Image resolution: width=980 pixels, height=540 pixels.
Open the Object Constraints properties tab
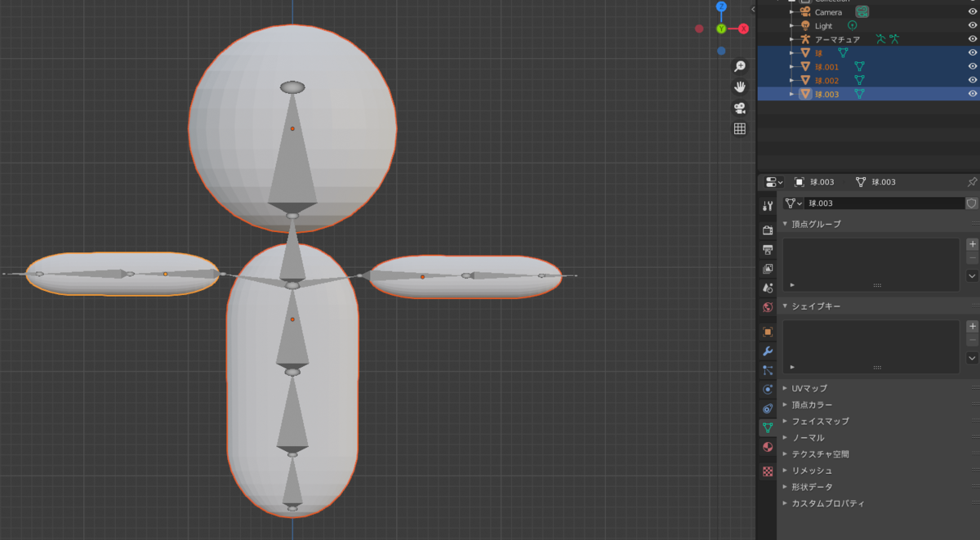coord(767,408)
